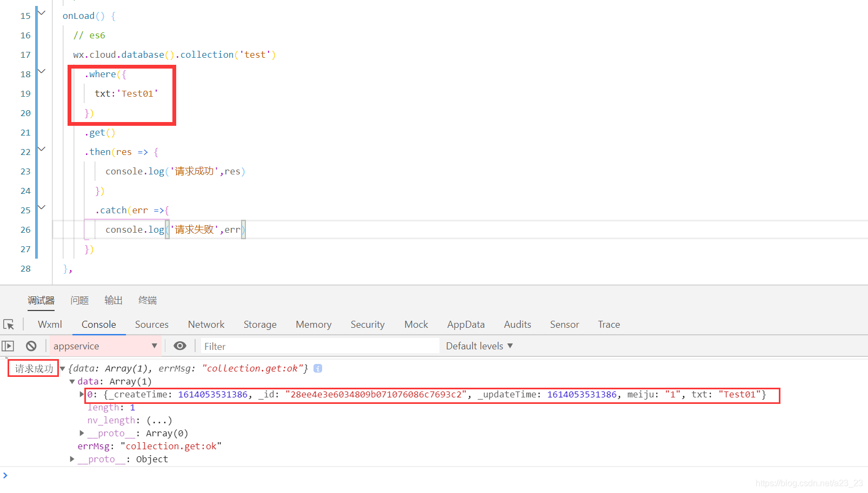This screenshot has width=868, height=493.
Task: Switch to the 终端 tab
Action: [x=148, y=300]
